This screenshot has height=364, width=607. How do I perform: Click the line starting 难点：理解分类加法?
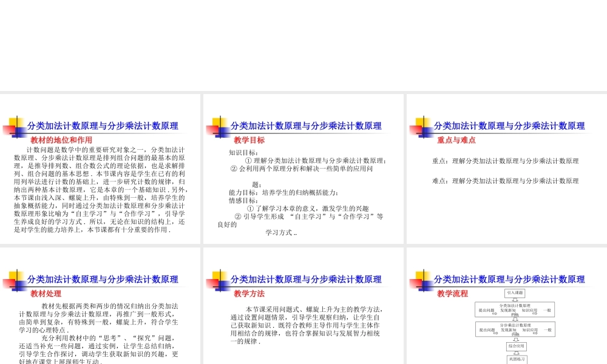pos(506,181)
